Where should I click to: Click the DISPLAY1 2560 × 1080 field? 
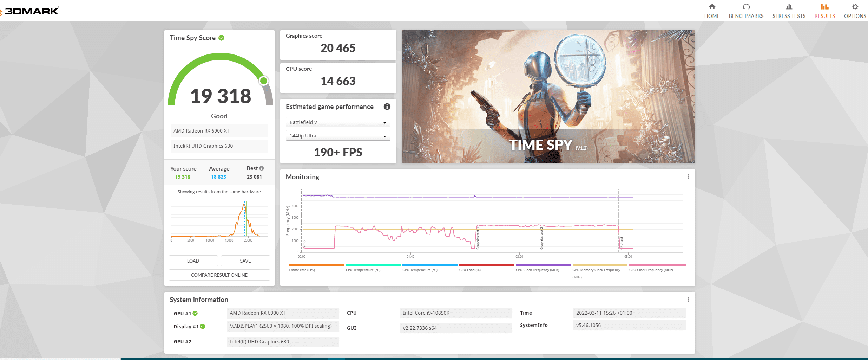tap(283, 326)
